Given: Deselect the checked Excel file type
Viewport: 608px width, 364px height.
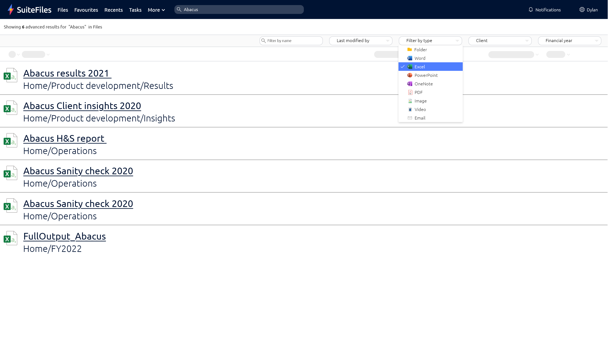Looking at the screenshot, I should pos(420,66).
